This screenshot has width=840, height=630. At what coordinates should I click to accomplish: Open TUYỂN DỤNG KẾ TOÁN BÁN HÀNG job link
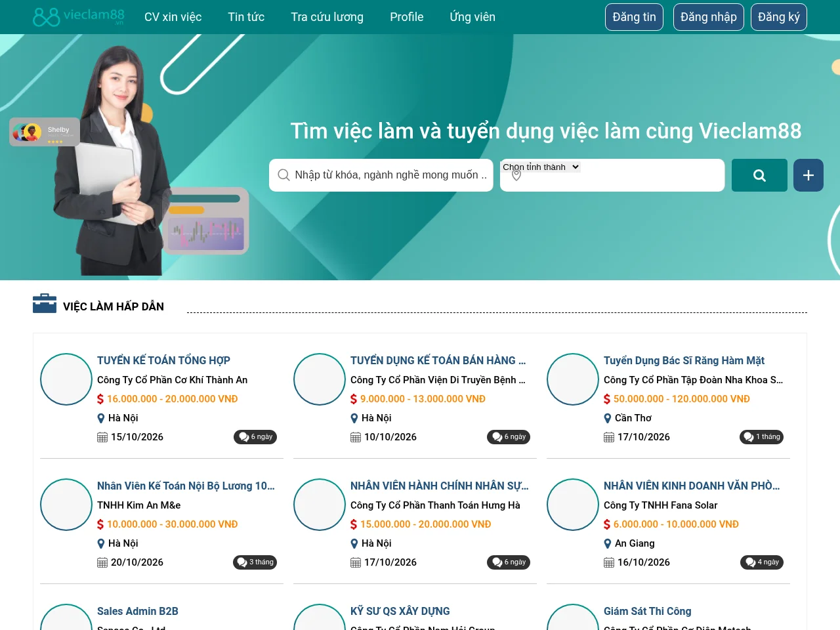438,360
